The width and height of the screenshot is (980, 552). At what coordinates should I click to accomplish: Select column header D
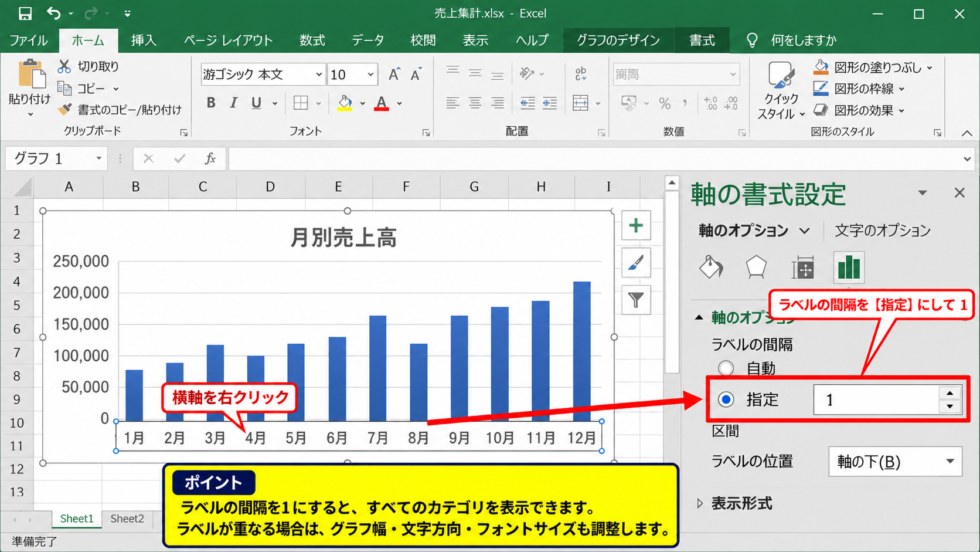(270, 187)
